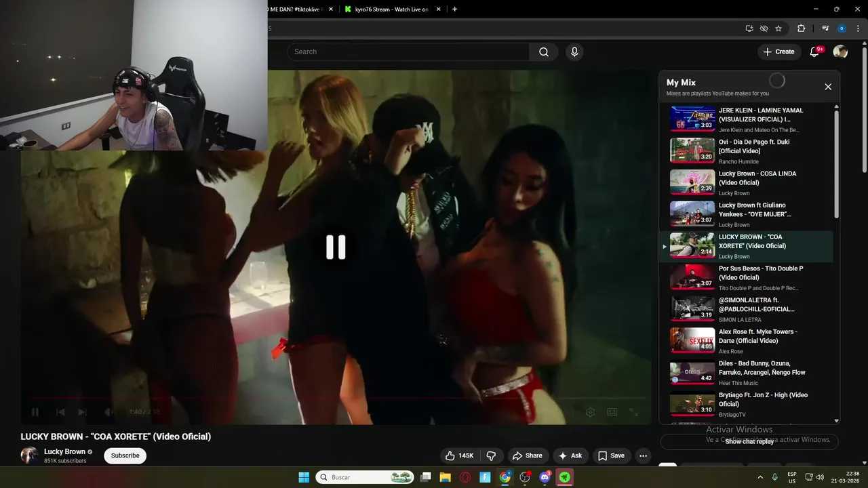The image size is (868, 488).
Task: Save video to a playlist
Action: pos(610,455)
